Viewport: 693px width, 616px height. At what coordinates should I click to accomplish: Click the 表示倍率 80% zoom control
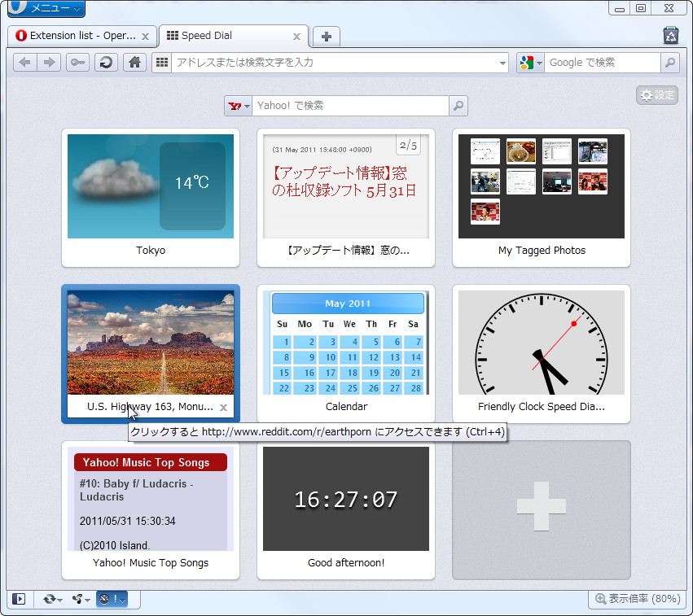[638, 599]
